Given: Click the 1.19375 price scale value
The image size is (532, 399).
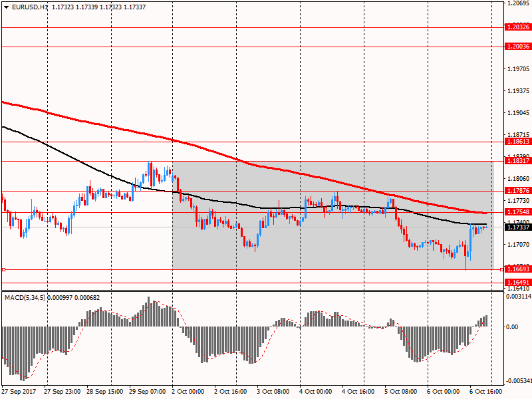Looking at the screenshot, I should click(518, 91).
